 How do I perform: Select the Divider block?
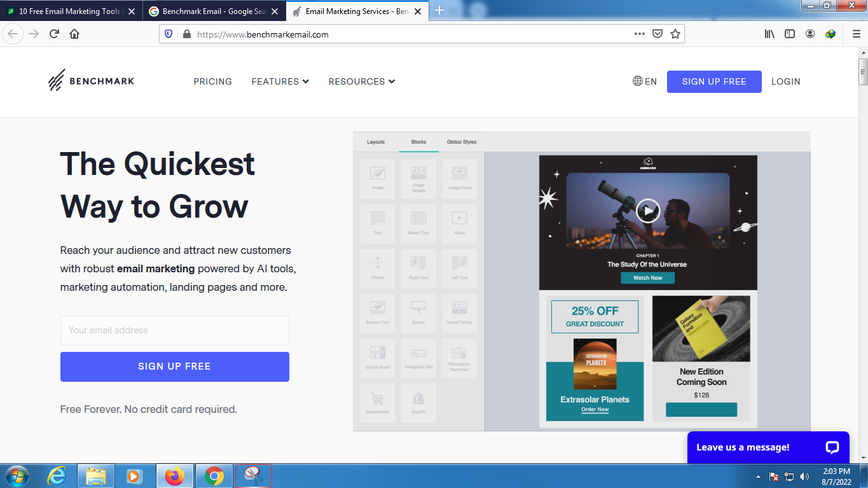(378, 268)
